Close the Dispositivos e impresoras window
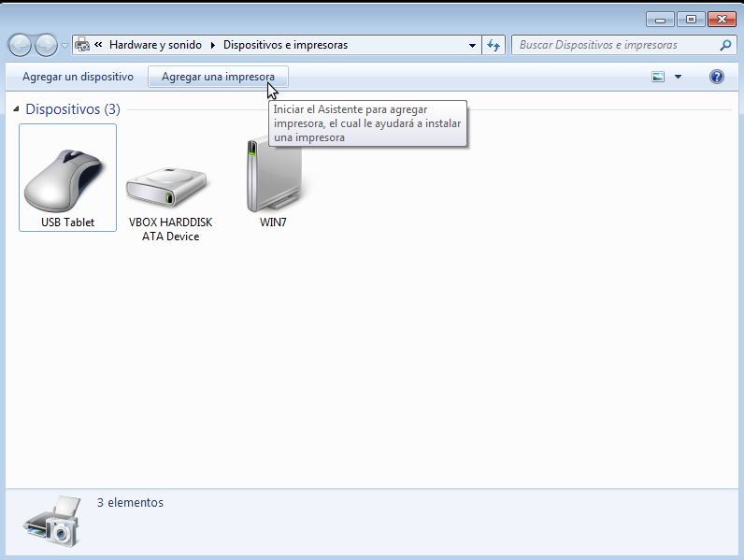Screen dimensions: 744x560 [722, 20]
